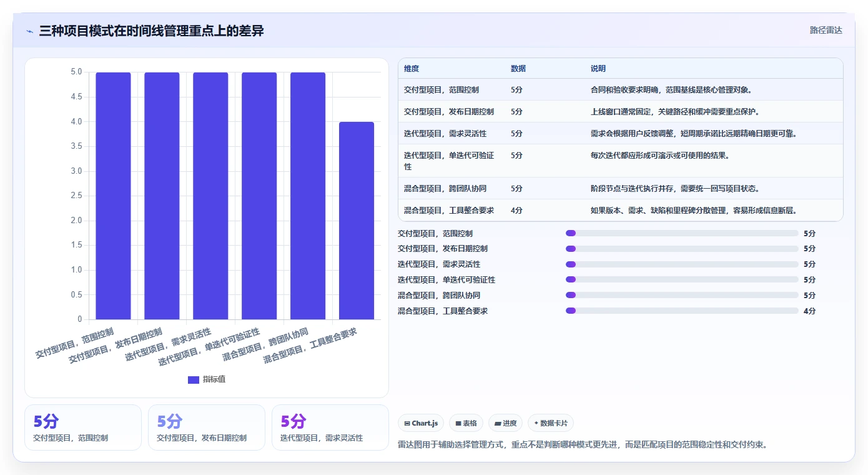The image size is (868, 475).
Task: Click the 4分 value in the table
Action: [x=516, y=211]
